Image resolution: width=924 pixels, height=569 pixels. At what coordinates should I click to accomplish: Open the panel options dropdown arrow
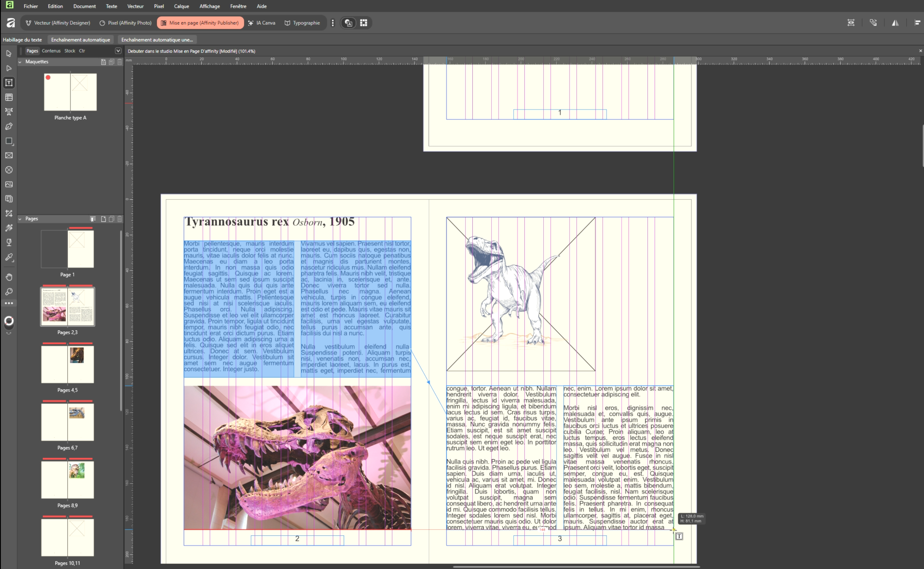[x=118, y=51]
